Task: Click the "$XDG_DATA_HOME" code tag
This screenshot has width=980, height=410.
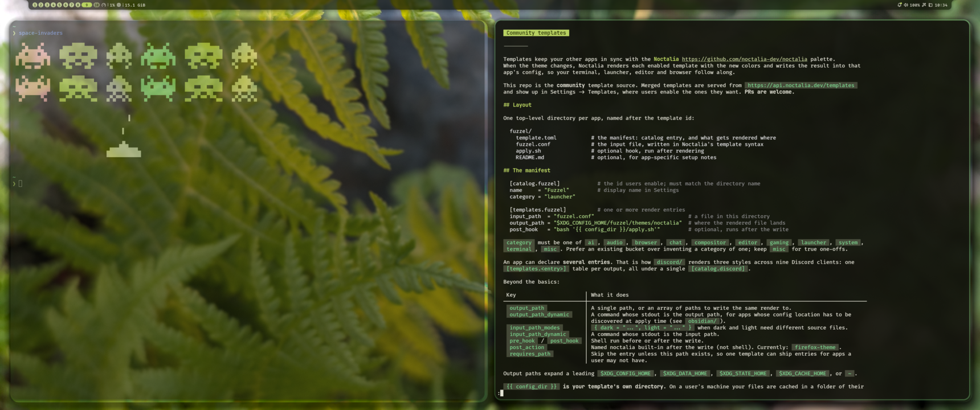Action: coord(685,374)
